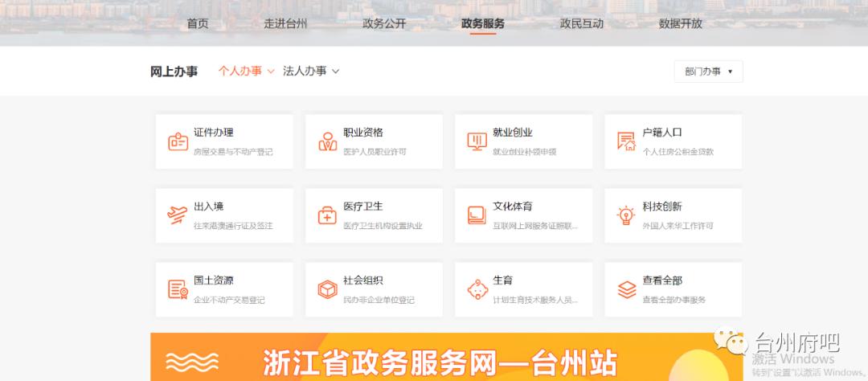Select the 政务服务 nav tab
The height and width of the screenshot is (381, 868).
[483, 24]
